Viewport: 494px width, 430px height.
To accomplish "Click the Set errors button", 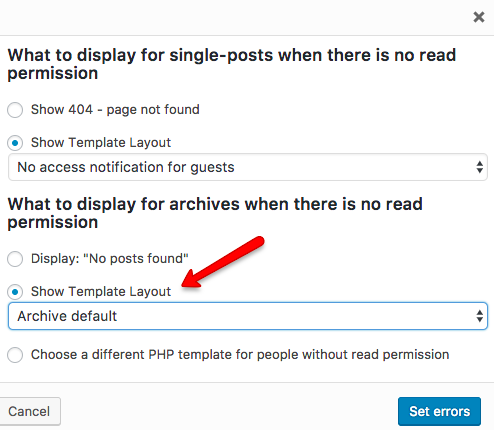I will click(x=439, y=411).
